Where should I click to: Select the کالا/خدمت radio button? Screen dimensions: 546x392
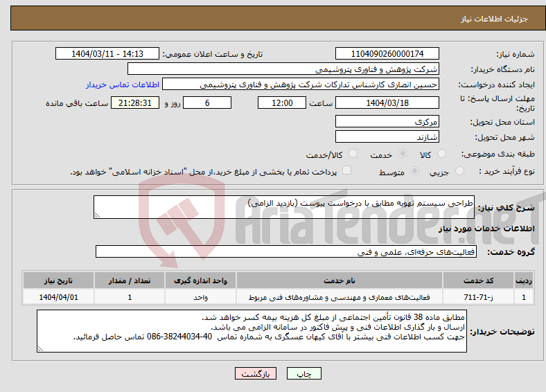[353, 154]
